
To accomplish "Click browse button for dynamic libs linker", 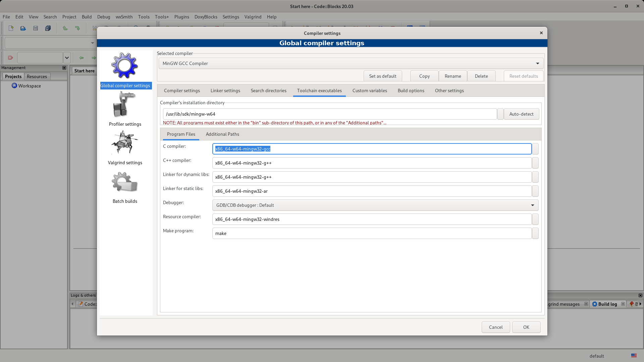I will click(x=535, y=177).
